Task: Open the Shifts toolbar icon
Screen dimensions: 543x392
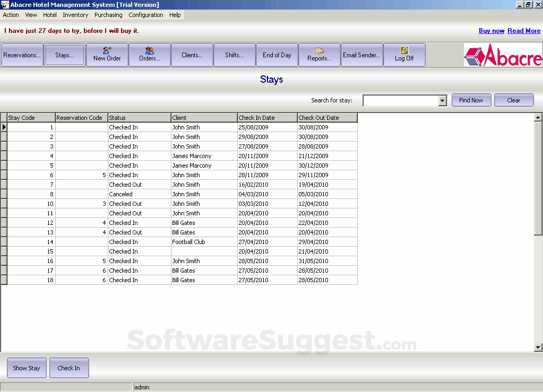Action: coord(234,55)
